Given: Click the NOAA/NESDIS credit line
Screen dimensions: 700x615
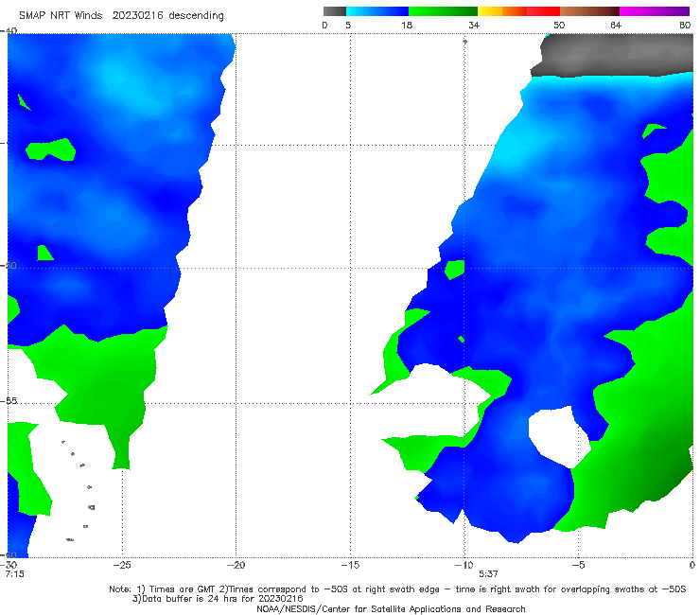Looking at the screenshot, I should pyautogui.click(x=391, y=608).
